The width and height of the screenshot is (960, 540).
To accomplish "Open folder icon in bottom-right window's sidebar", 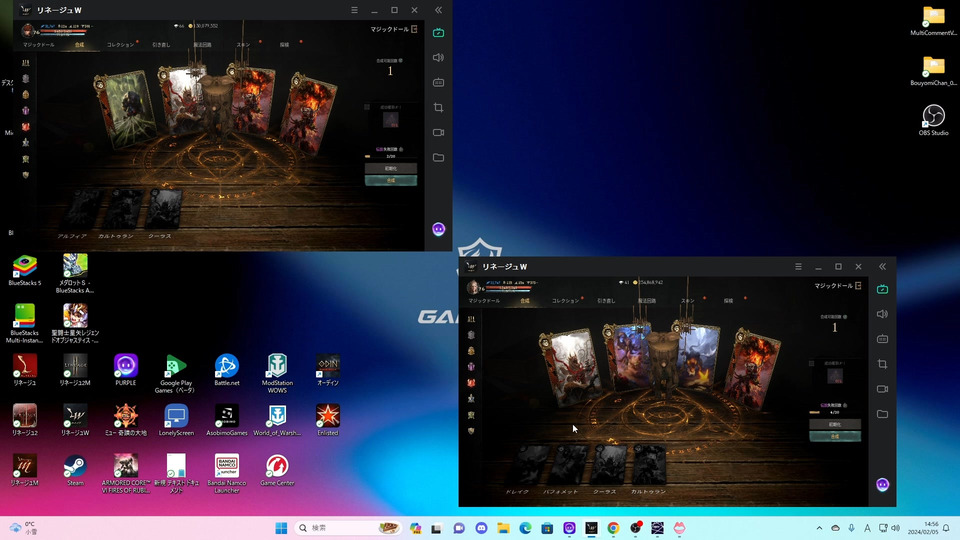I will point(882,414).
